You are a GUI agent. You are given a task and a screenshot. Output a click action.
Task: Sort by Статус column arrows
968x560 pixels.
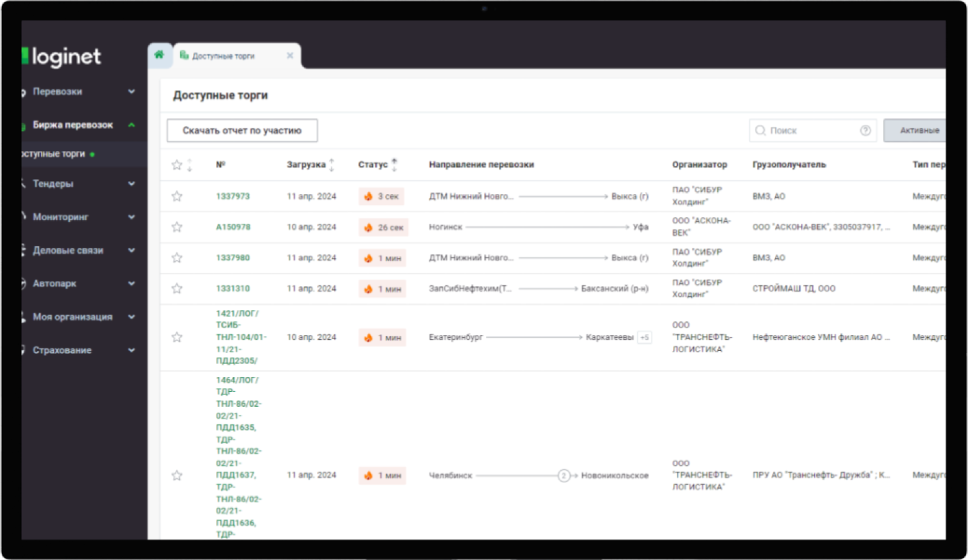tap(394, 164)
